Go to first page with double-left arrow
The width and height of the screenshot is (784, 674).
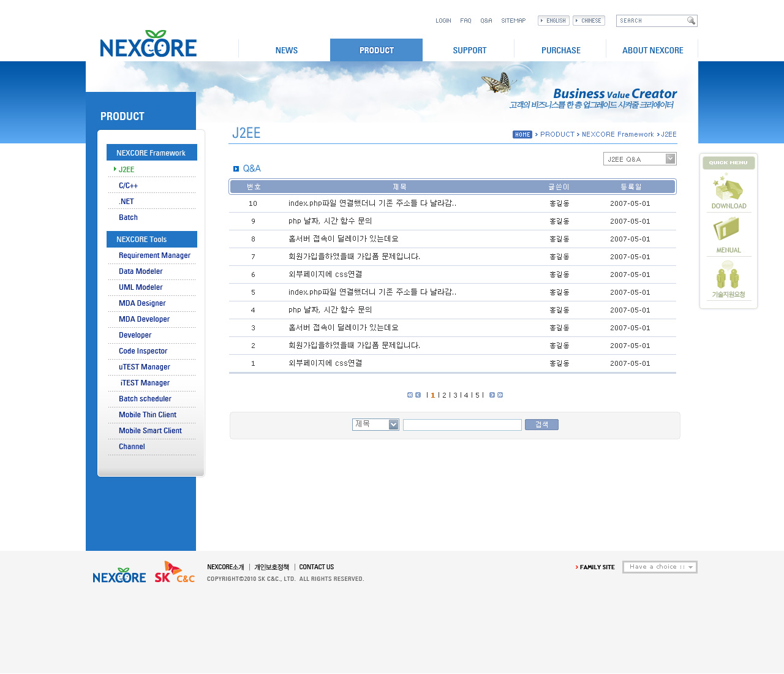pos(410,395)
